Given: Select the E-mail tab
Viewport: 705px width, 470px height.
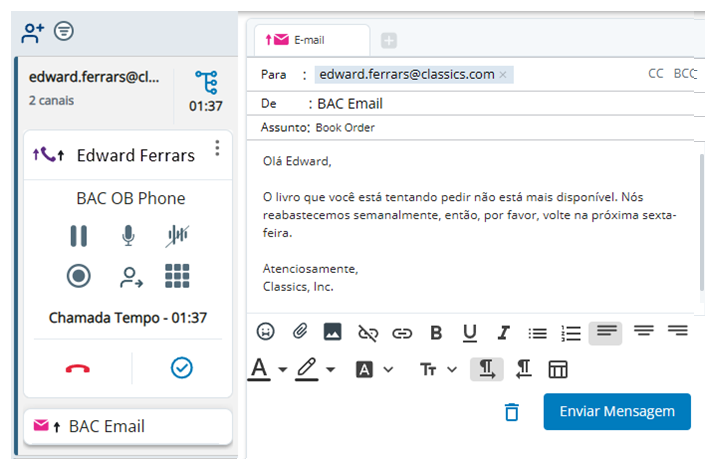Looking at the screenshot, I should [312, 40].
